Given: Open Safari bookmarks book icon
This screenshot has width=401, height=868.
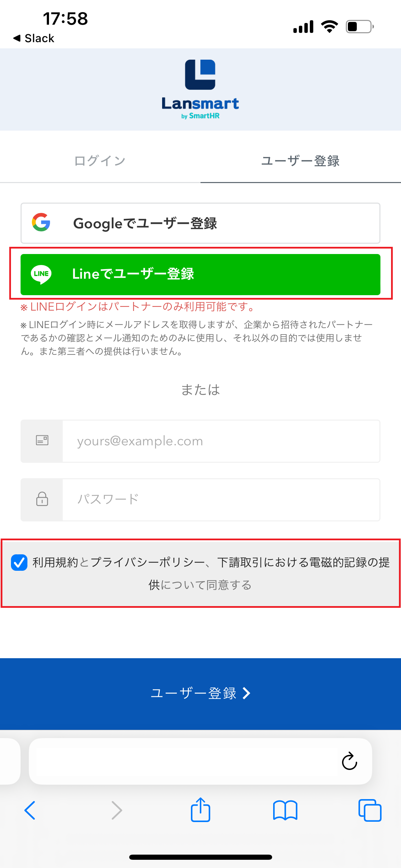Looking at the screenshot, I should pyautogui.click(x=285, y=810).
